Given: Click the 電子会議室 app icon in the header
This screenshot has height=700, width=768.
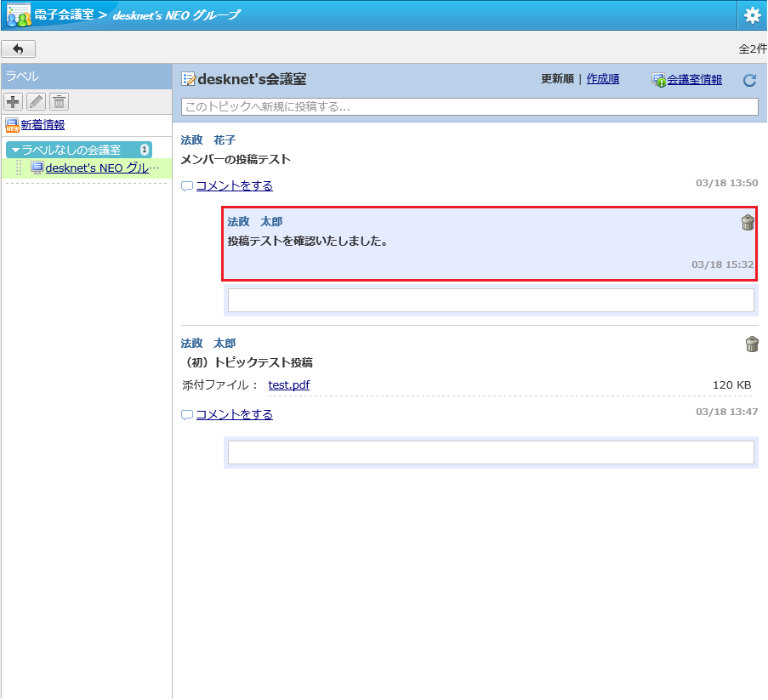Looking at the screenshot, I should 19,15.
